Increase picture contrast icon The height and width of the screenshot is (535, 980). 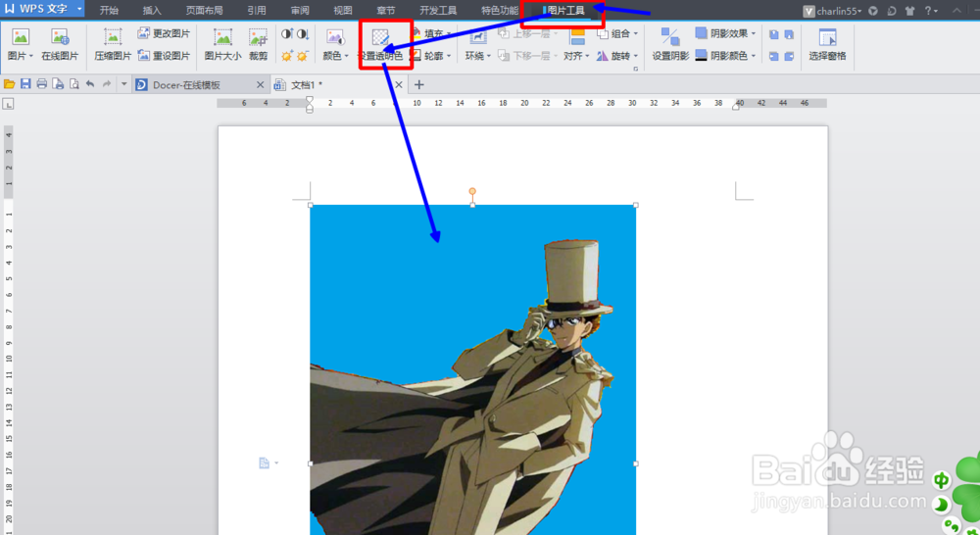point(287,33)
